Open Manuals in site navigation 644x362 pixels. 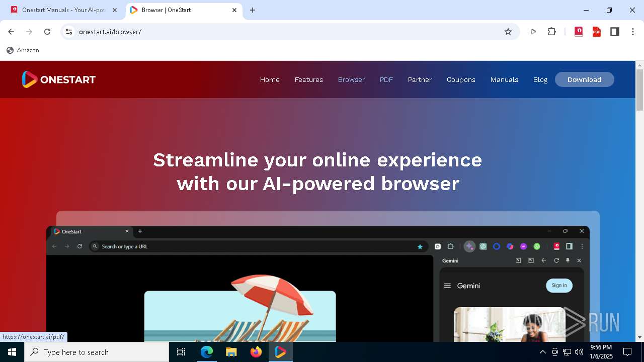(x=504, y=79)
